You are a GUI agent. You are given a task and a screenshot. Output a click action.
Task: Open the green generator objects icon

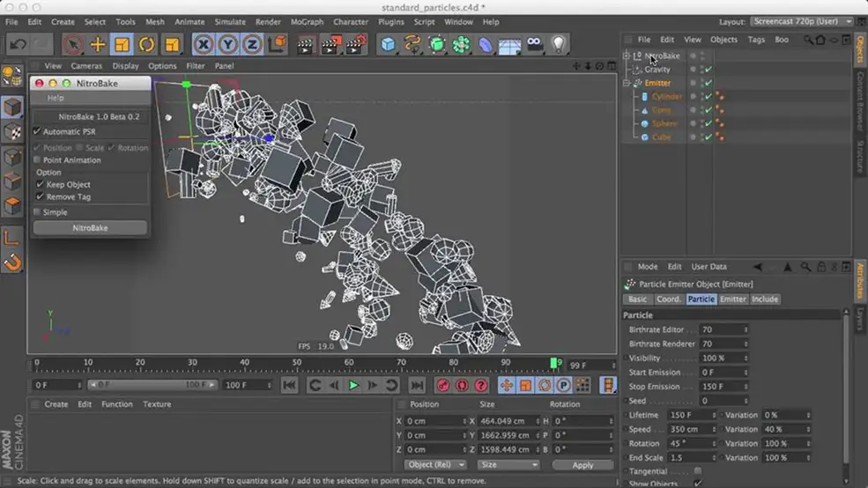tap(437, 44)
